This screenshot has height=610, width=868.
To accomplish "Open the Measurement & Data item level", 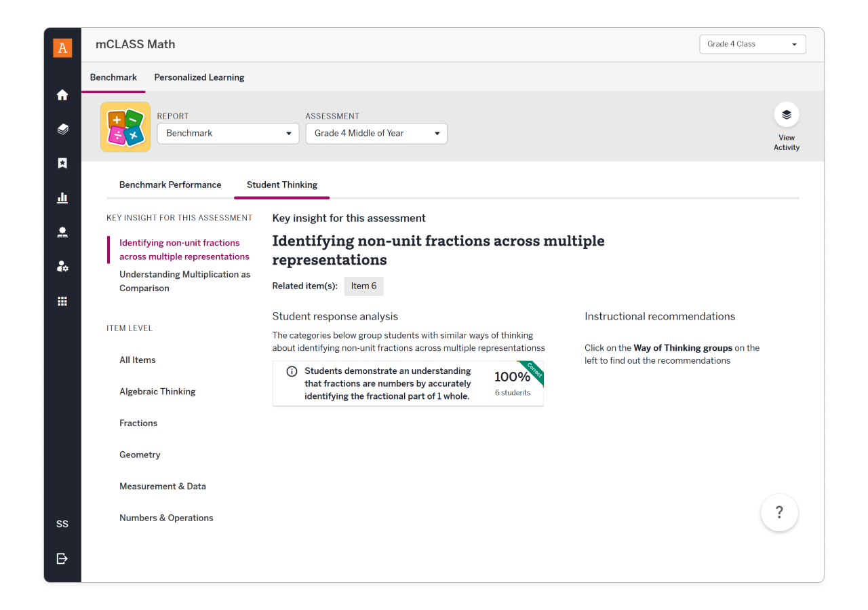I will [x=163, y=487].
